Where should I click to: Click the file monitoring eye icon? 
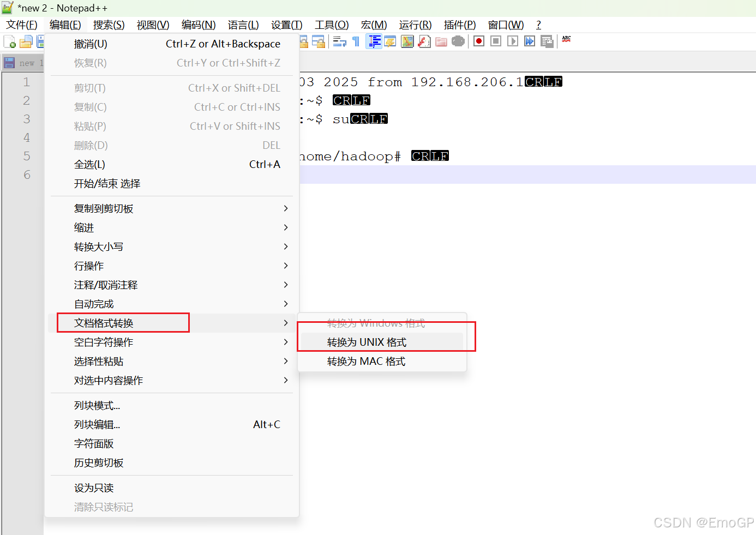pyautogui.click(x=458, y=41)
